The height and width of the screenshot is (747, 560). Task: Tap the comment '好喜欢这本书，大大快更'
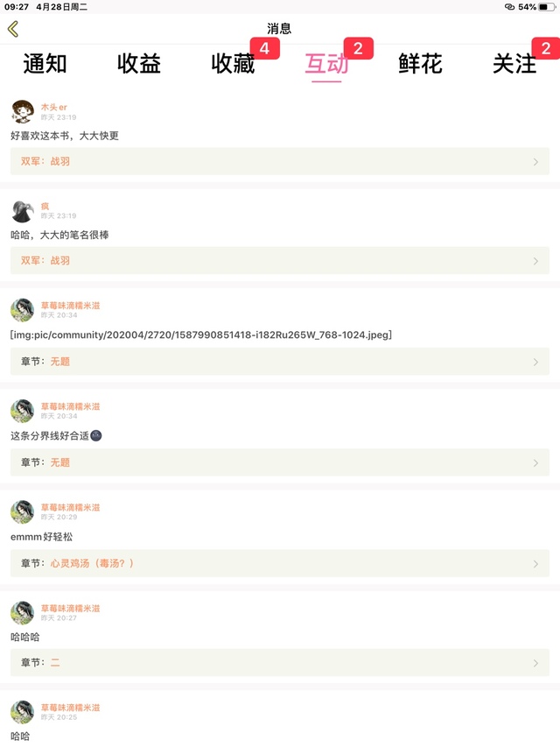(x=65, y=136)
